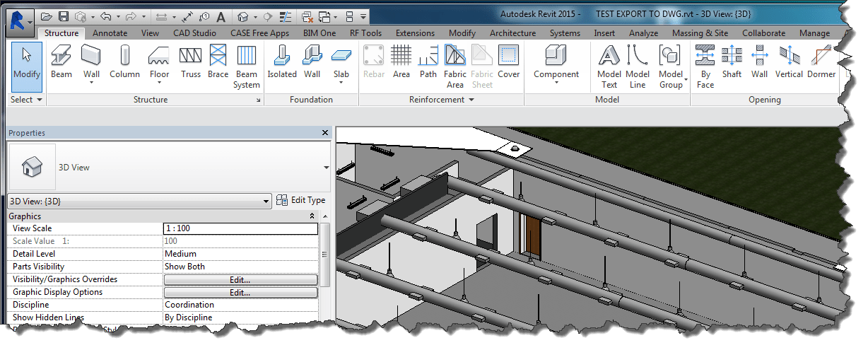The height and width of the screenshot is (350, 868).
Task: Open Default 3D View house icon in toolbar
Action: [243, 16]
